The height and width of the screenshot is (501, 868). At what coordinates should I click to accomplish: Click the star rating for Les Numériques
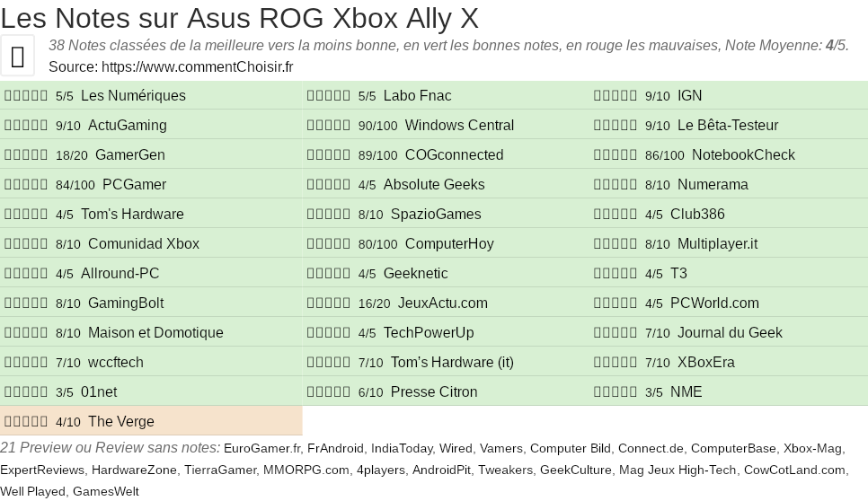click(26, 96)
